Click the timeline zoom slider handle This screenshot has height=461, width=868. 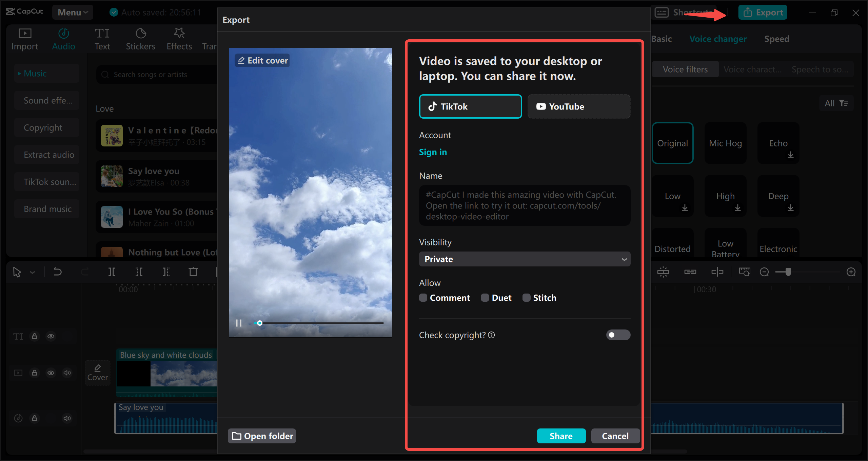tap(788, 272)
